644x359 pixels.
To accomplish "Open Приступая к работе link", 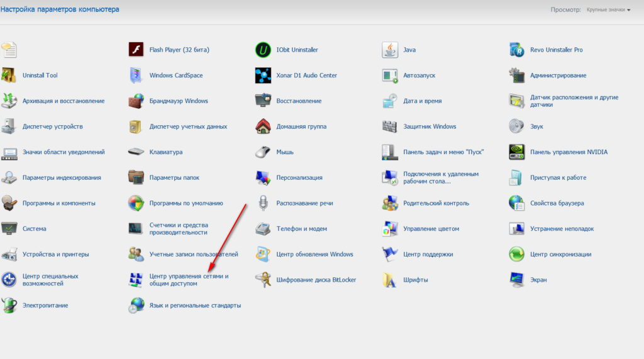I will pos(558,177).
